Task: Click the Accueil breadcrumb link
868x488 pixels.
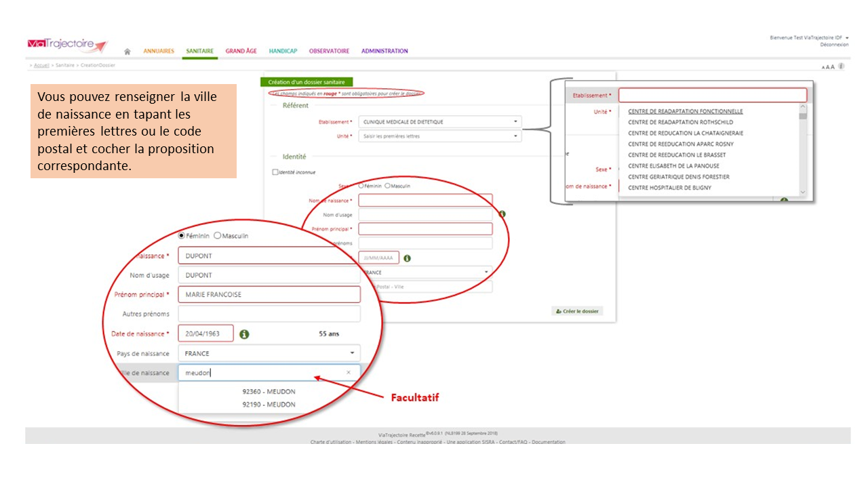Action: [x=41, y=66]
